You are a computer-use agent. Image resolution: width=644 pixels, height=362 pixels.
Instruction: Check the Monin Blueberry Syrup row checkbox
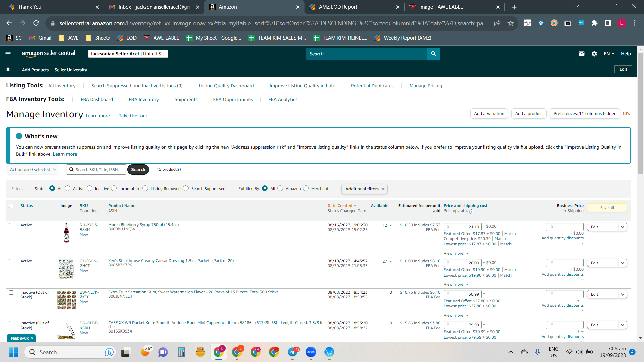click(11, 225)
